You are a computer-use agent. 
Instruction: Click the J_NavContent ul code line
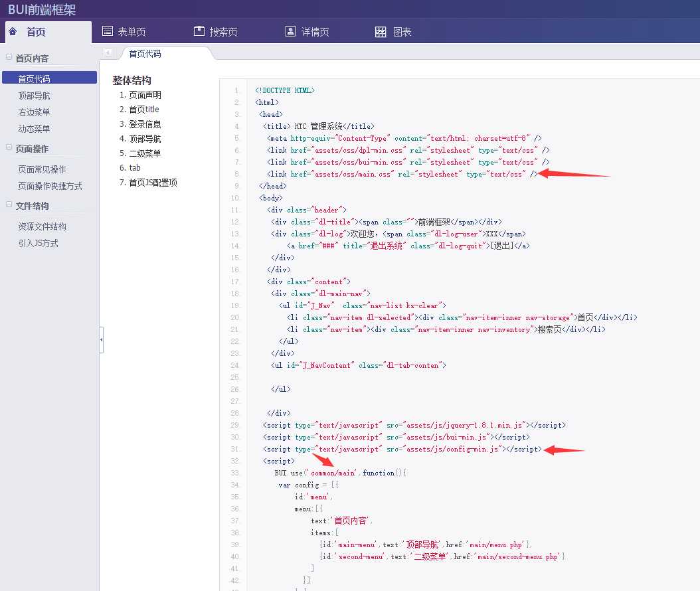[359, 366]
